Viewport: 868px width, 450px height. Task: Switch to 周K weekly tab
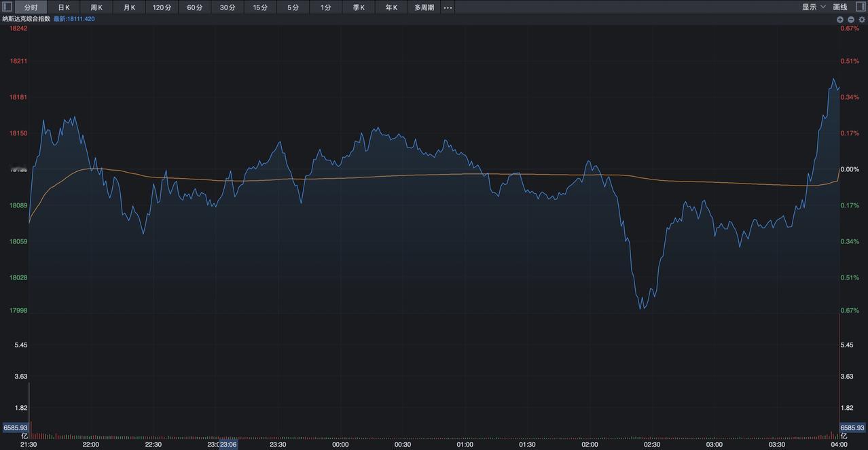tap(96, 7)
